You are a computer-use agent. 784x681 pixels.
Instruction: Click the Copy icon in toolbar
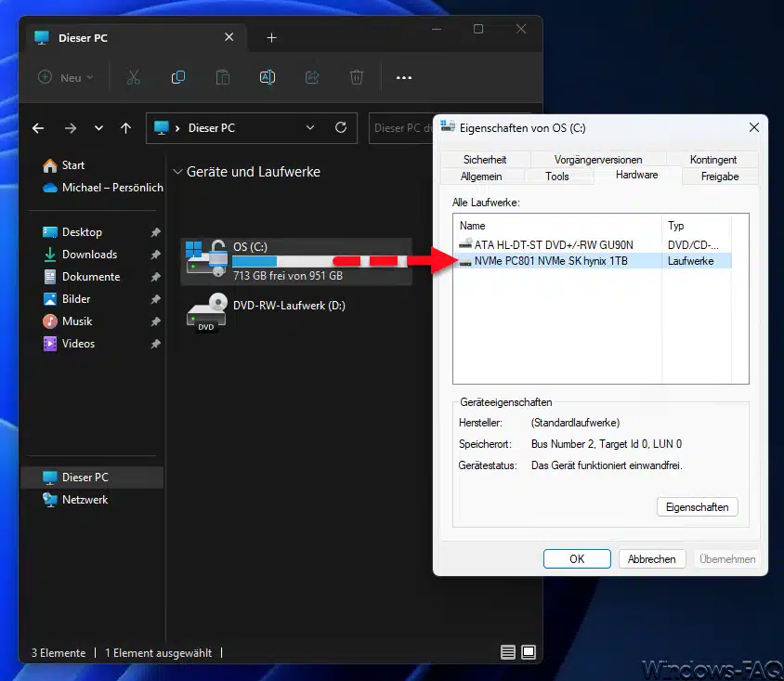click(x=178, y=77)
